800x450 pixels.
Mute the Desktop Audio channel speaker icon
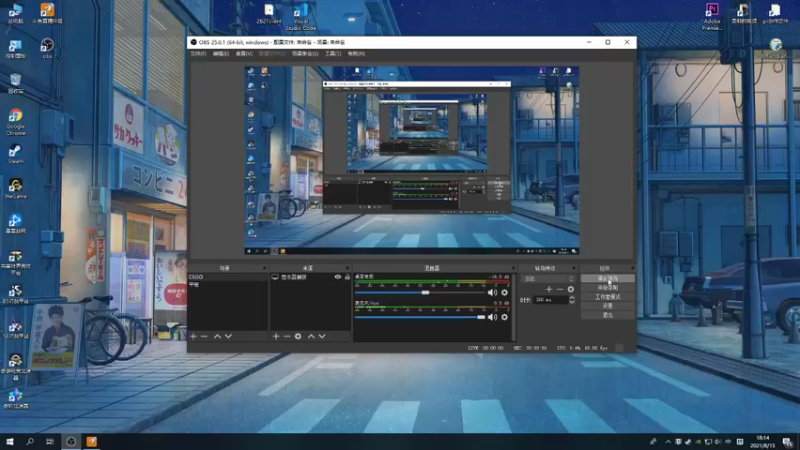click(x=492, y=292)
